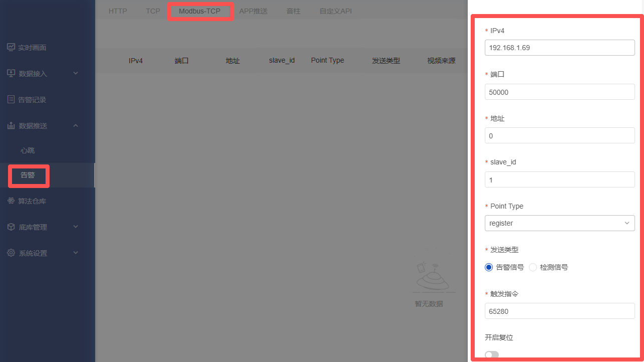Click the data access icon in sidebar
Viewport: 644px width, 362px height.
pos(11,73)
